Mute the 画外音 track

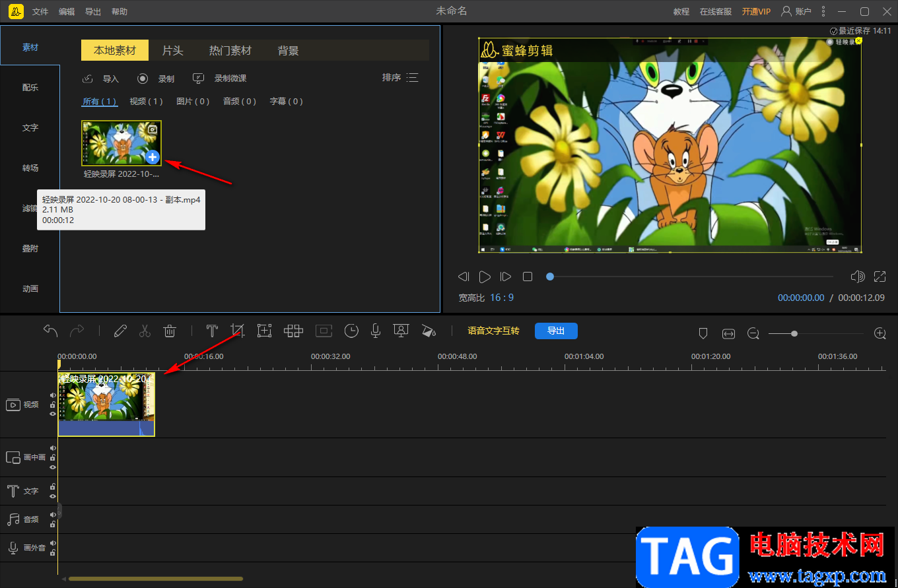[x=53, y=543]
